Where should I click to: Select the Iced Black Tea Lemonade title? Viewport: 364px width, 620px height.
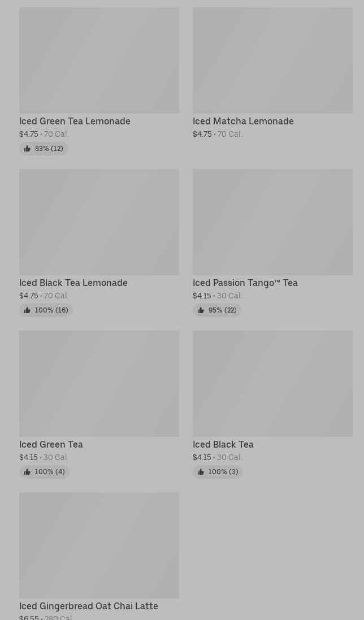73,283
